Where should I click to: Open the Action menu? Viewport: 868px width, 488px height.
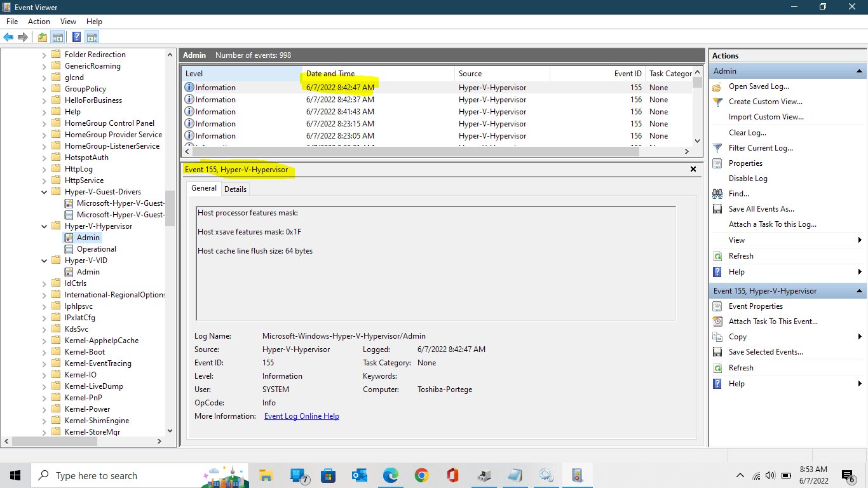click(x=39, y=22)
